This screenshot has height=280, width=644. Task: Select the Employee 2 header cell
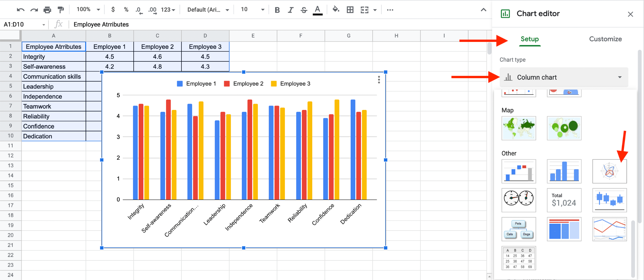point(157,47)
